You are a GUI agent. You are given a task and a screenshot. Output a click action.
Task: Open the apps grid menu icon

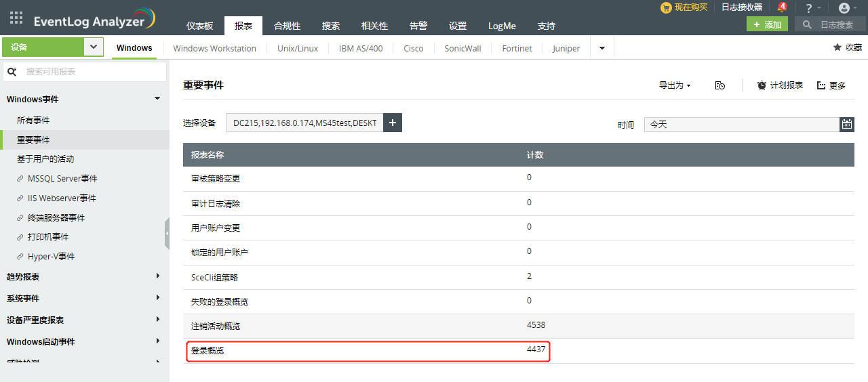(x=16, y=18)
